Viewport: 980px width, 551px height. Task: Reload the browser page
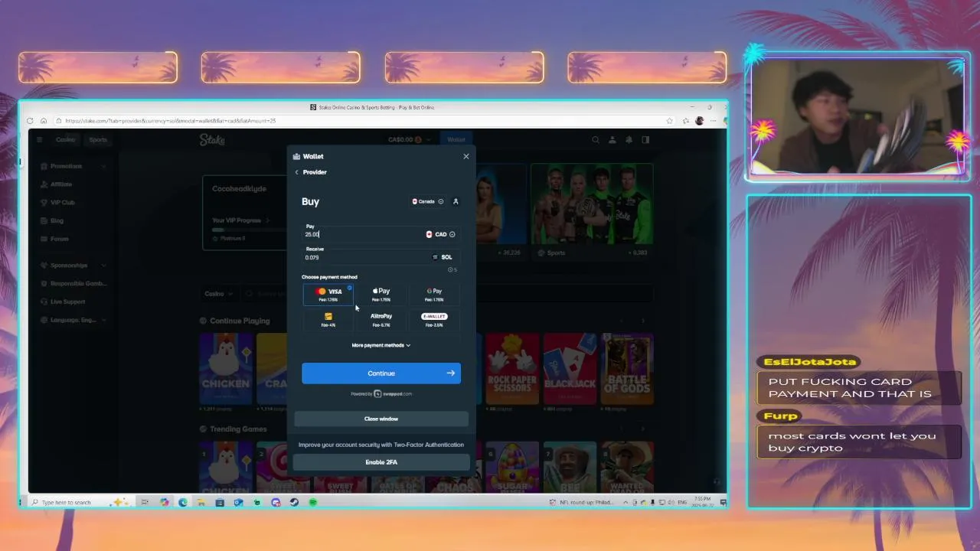(x=30, y=121)
